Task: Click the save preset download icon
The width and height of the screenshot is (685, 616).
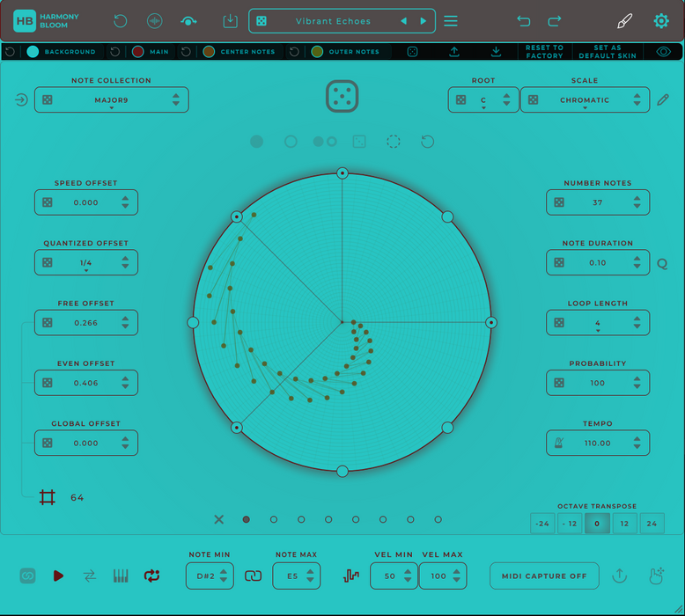Action: [230, 21]
